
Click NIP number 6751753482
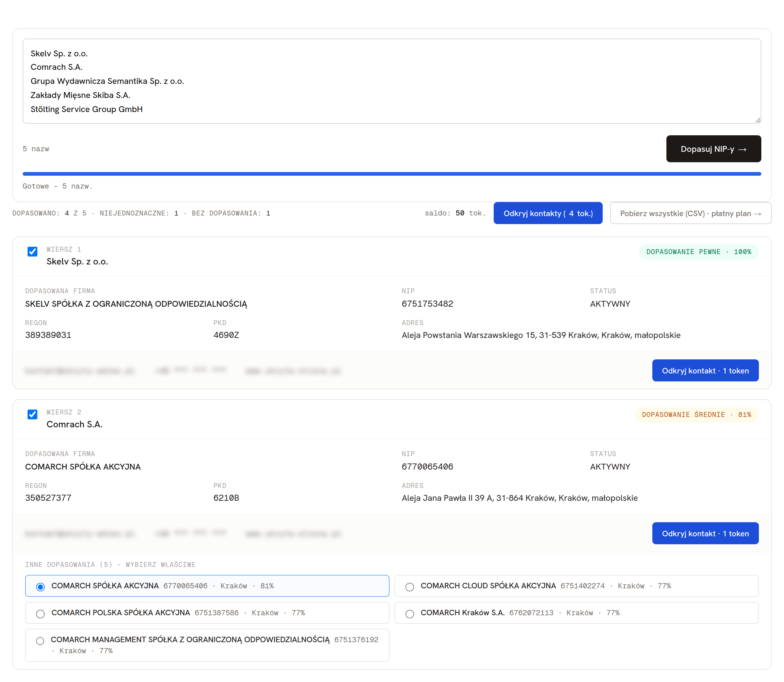[x=427, y=304]
